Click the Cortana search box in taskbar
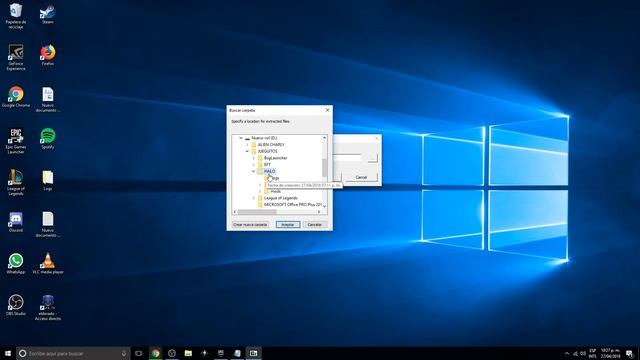640x360 pixels. click(73, 353)
